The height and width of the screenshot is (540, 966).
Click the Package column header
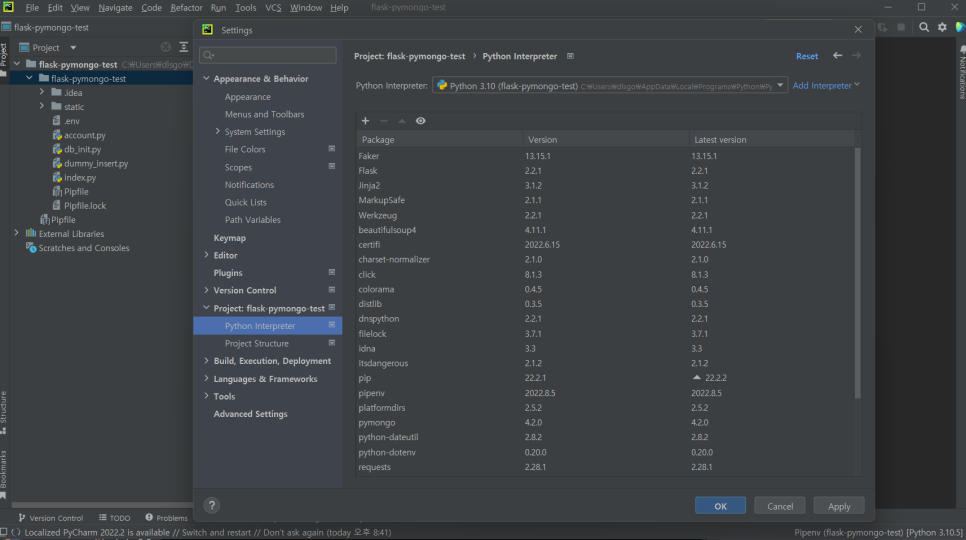(439, 140)
